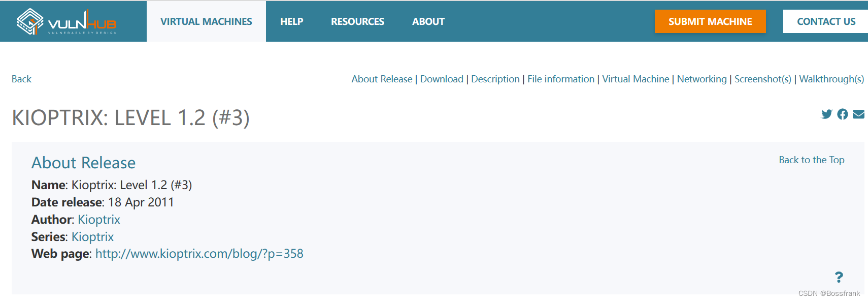The width and height of the screenshot is (868, 301).
Task: Click the question mark help icon
Action: [839, 277]
